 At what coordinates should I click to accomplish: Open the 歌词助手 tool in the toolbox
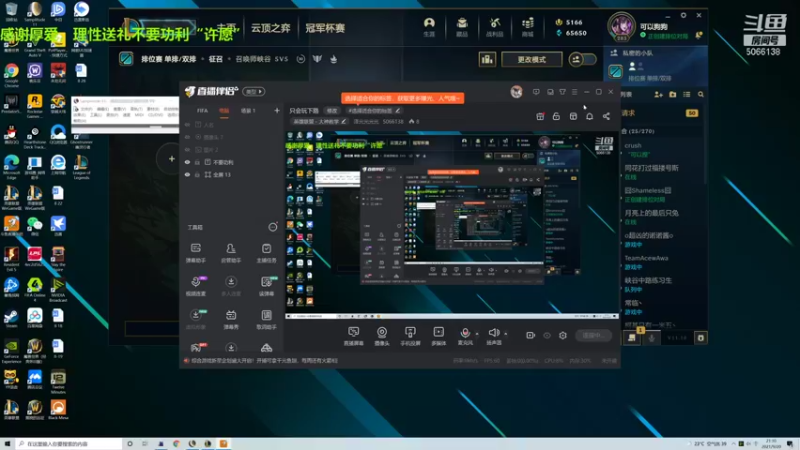[266, 319]
